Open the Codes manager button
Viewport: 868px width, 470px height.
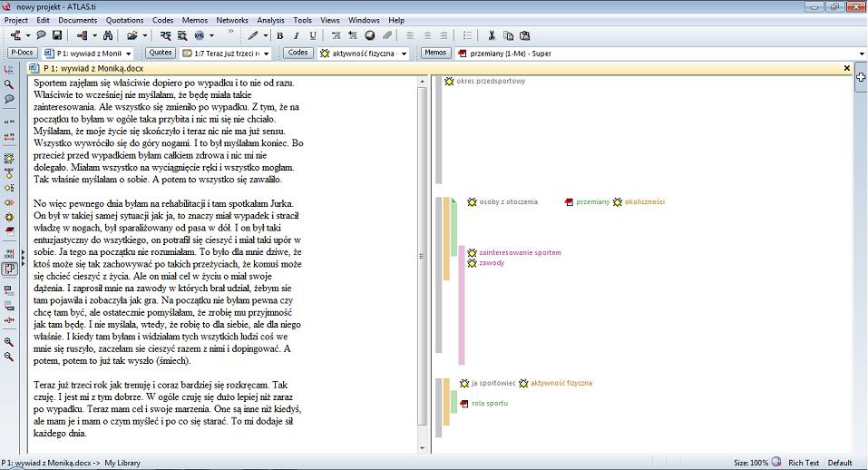coord(297,54)
